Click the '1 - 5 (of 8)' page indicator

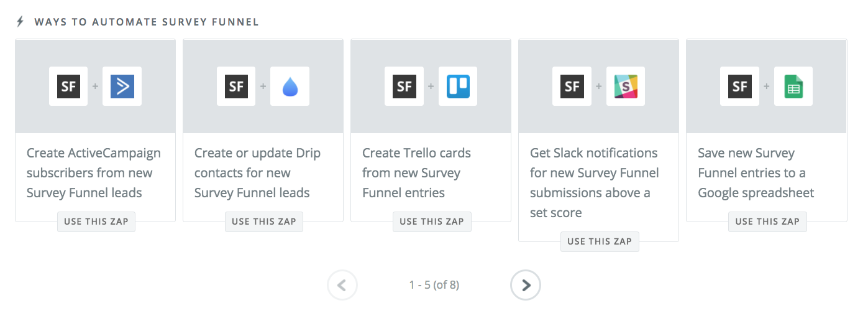[434, 285]
